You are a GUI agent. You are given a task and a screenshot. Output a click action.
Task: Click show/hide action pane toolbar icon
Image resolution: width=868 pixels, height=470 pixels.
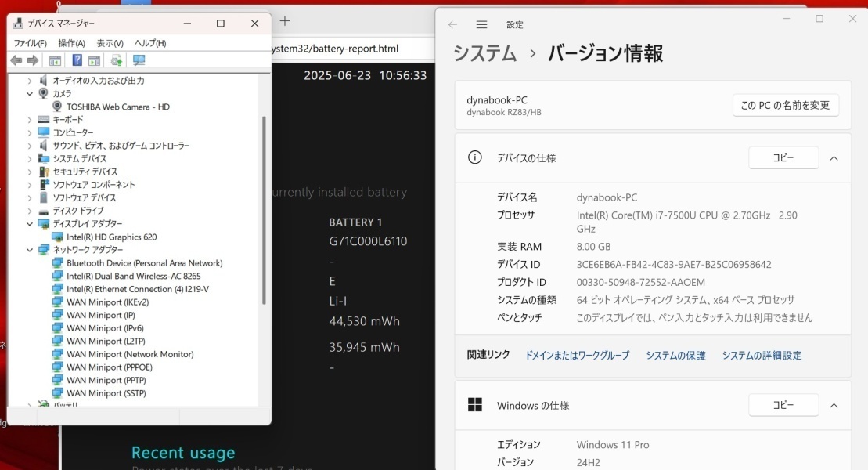94,60
